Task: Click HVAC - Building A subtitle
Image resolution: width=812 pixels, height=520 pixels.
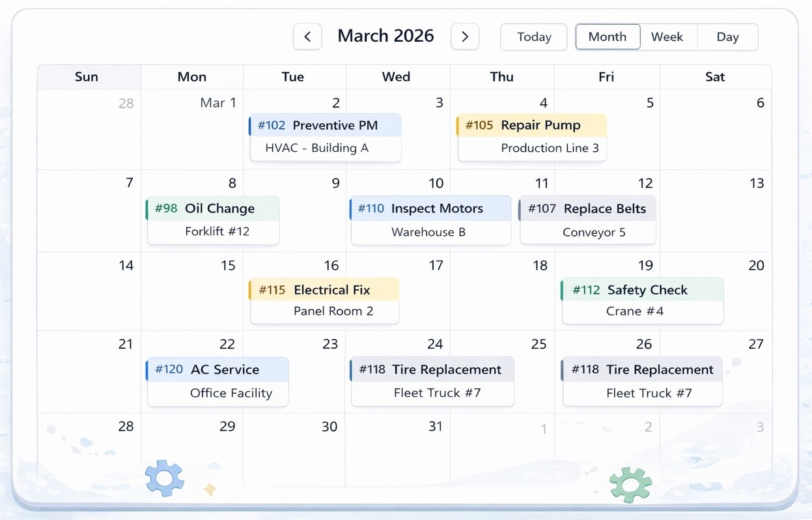Action: tap(316, 148)
